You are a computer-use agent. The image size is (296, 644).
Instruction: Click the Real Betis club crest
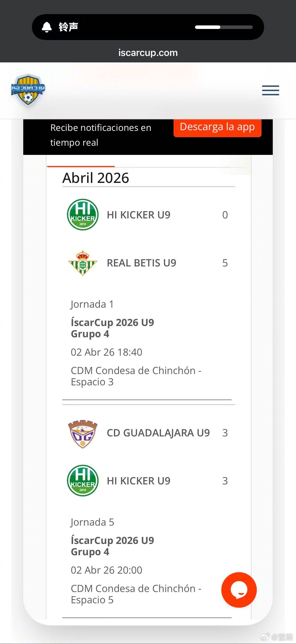coord(83,263)
